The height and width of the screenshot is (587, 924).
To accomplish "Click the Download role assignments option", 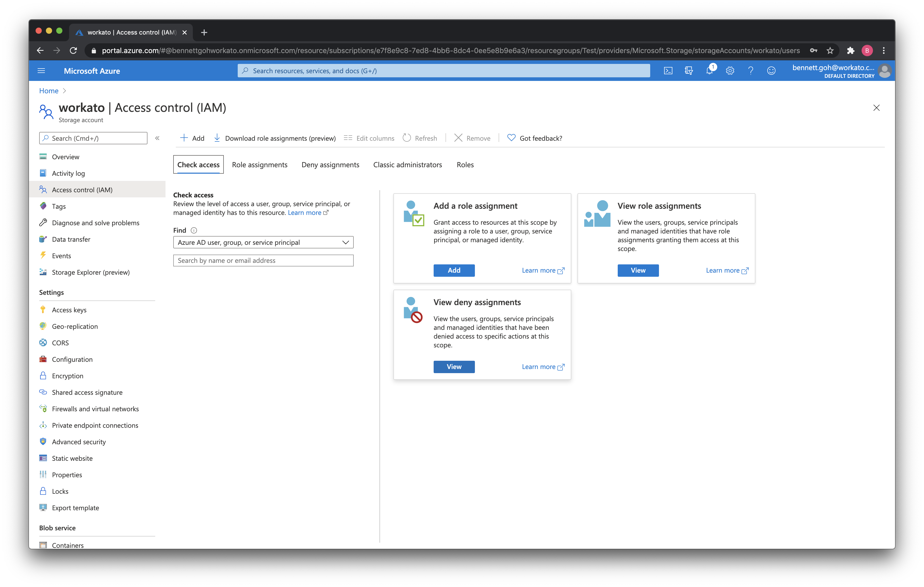I will [x=275, y=138].
